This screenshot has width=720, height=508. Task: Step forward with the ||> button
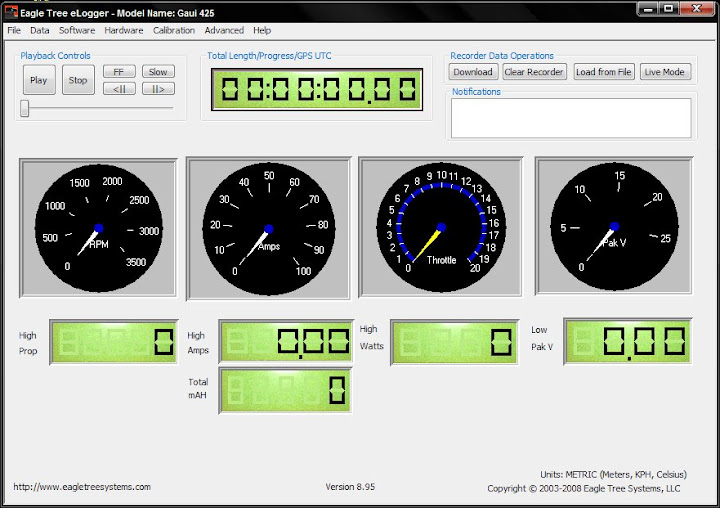(x=157, y=89)
